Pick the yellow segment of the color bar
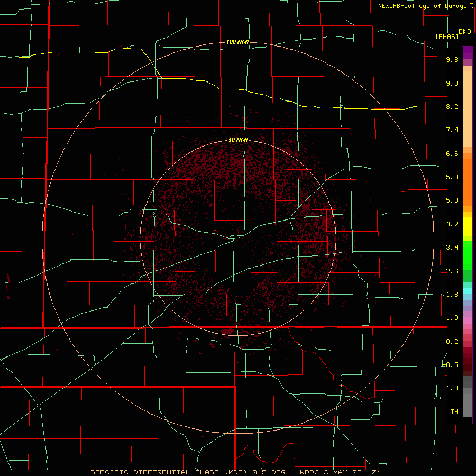The width and height of the screenshot is (476, 476). pos(467,226)
